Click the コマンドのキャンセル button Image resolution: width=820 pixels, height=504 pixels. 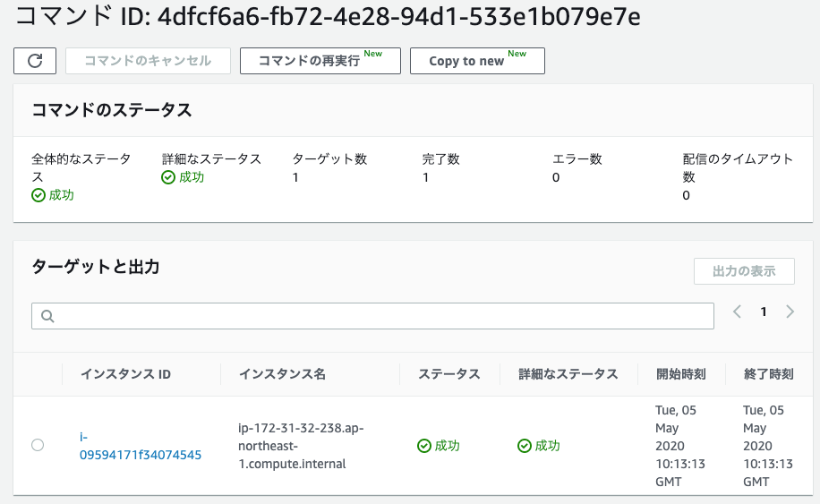tap(148, 61)
